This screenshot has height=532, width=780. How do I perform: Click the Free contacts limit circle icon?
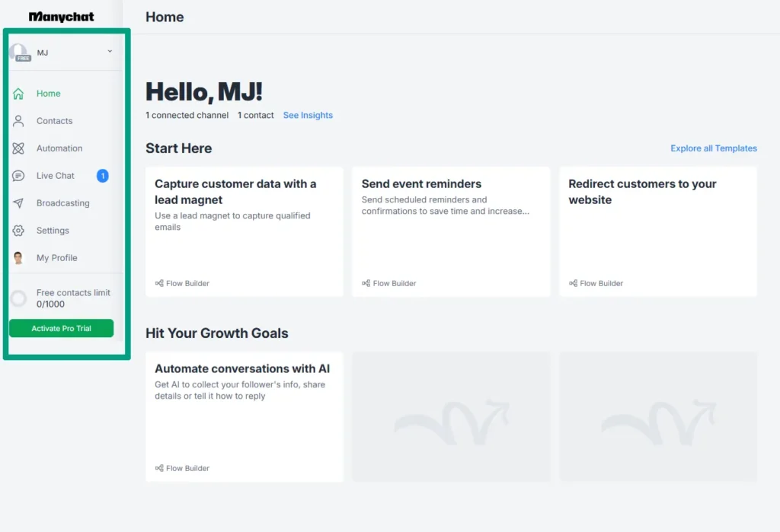point(18,298)
